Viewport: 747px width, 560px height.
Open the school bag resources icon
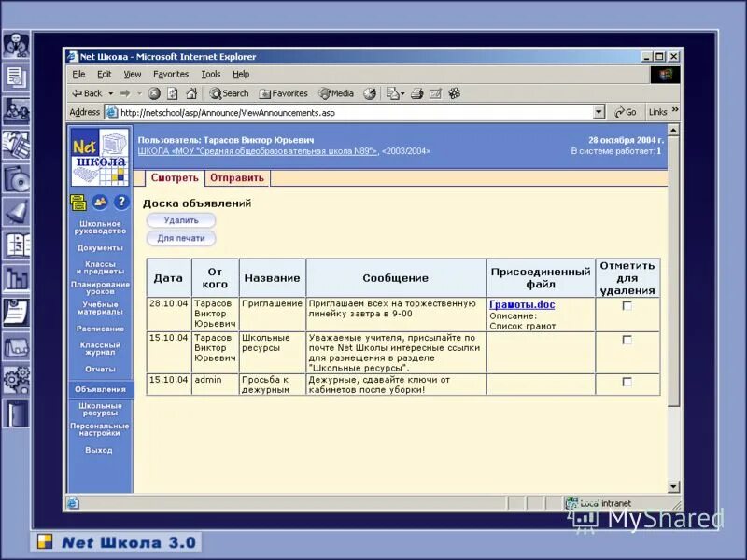16,346
